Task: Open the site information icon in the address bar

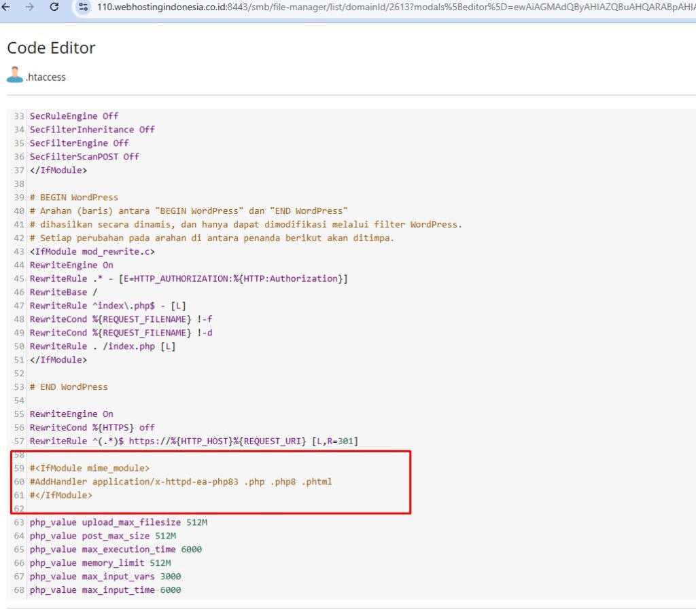Action: [x=83, y=7]
